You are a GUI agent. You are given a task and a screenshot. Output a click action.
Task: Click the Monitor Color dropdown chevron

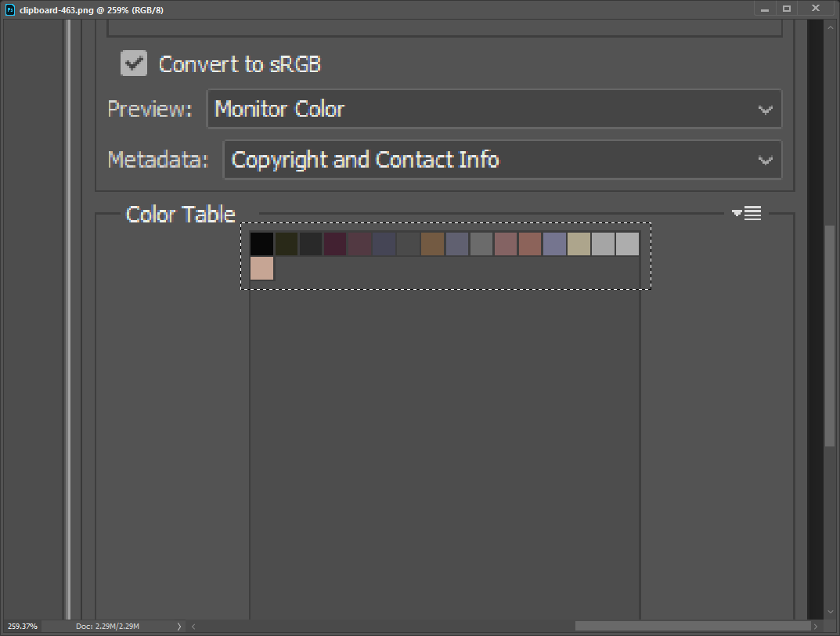(766, 110)
